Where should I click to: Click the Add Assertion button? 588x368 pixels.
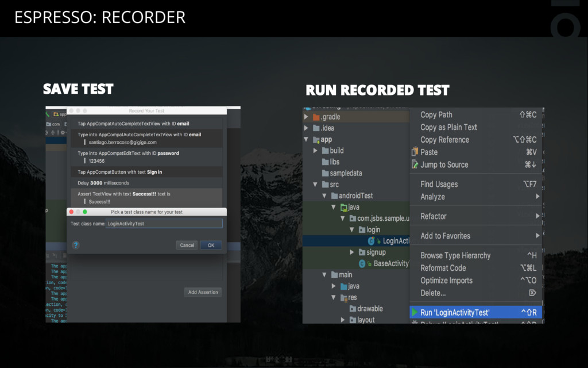203,292
